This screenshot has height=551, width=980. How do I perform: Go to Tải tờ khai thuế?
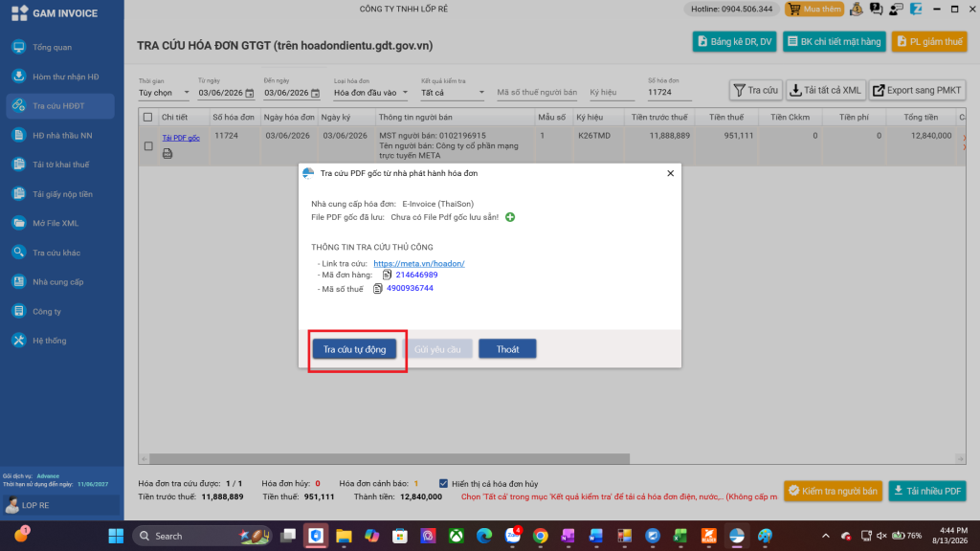pos(60,165)
